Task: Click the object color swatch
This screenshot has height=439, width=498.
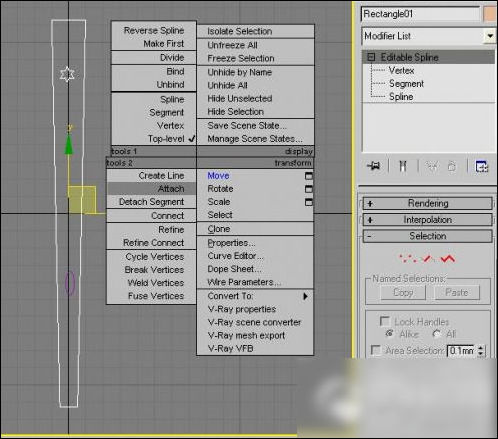Action: pyautogui.click(x=490, y=14)
